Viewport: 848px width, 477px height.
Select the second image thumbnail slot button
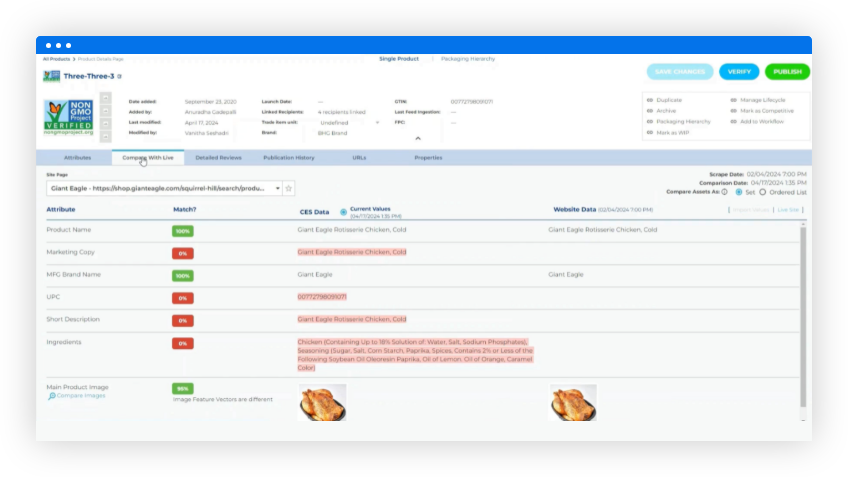[x=105, y=111]
